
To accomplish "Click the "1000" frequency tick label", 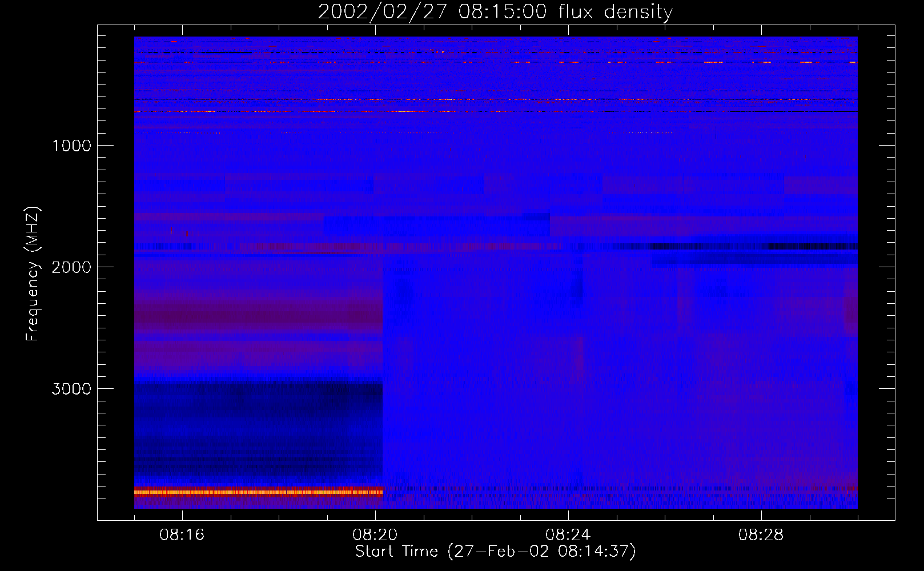I will pyautogui.click(x=71, y=146).
